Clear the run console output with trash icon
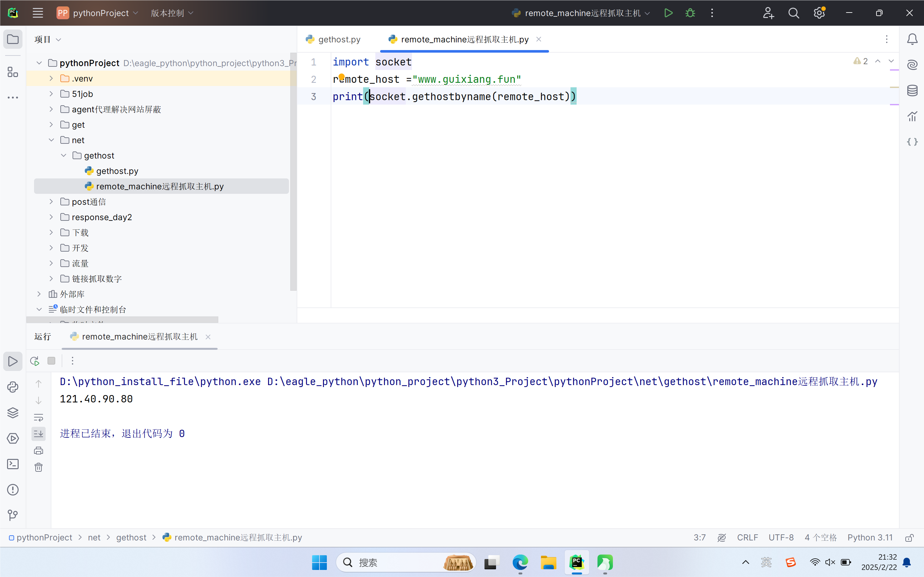The image size is (924, 577). click(x=39, y=468)
